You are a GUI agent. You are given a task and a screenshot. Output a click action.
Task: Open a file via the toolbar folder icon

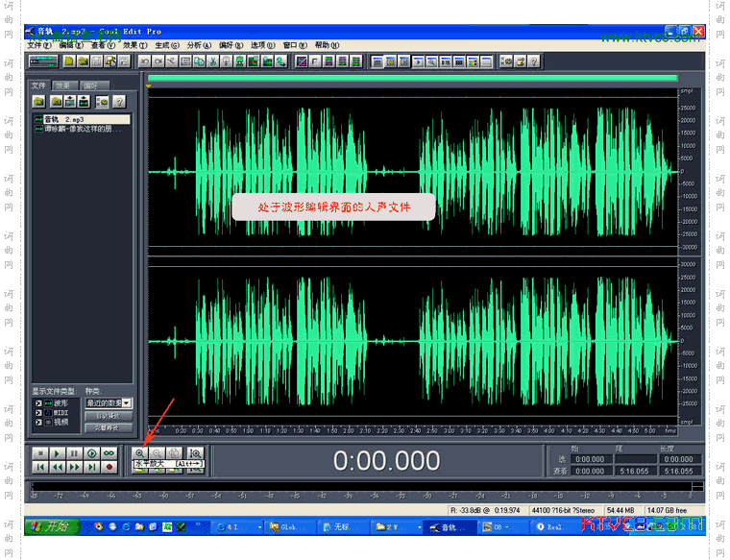pos(84,61)
